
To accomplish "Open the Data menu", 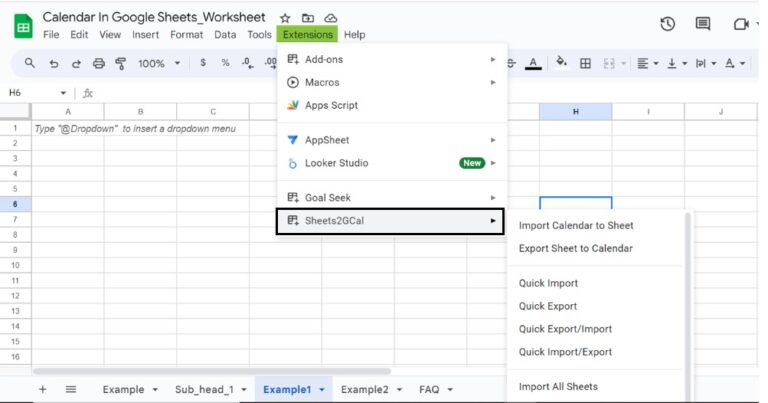I will tap(225, 35).
